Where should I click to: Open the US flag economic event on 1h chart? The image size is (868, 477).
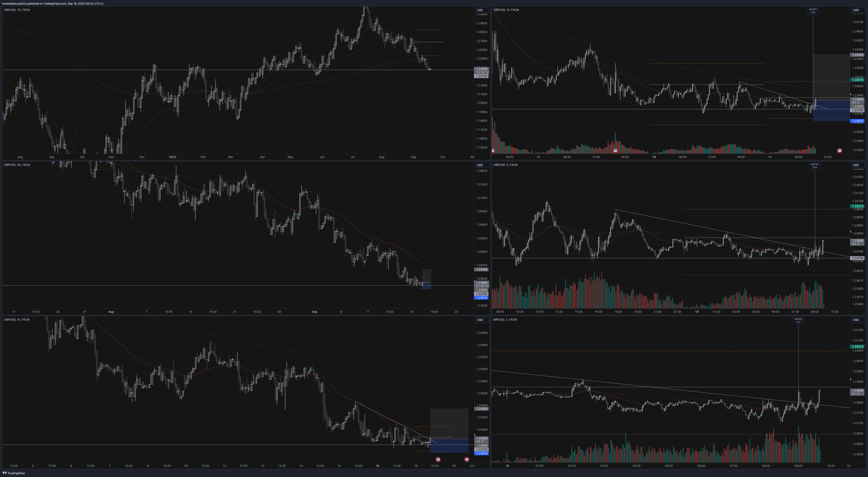click(438, 459)
